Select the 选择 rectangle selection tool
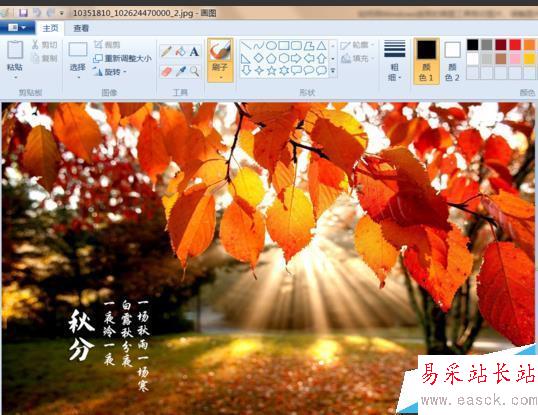538x415 pixels. point(78,50)
